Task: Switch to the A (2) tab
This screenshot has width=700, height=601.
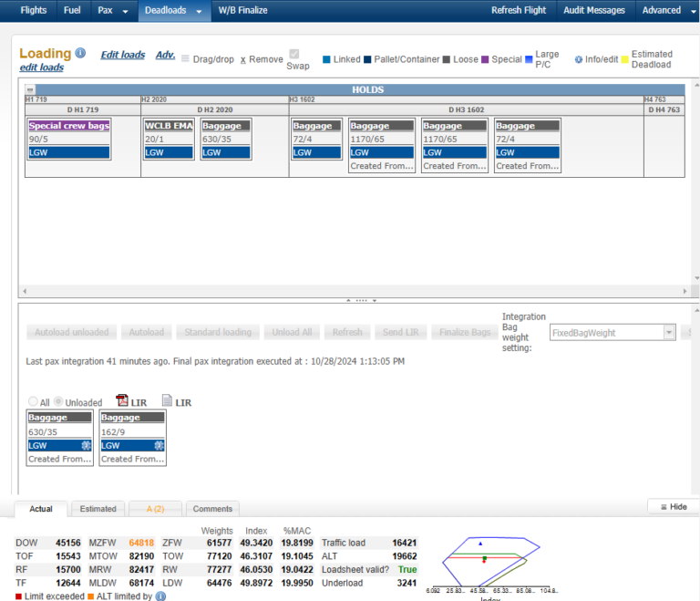Action: (x=155, y=509)
